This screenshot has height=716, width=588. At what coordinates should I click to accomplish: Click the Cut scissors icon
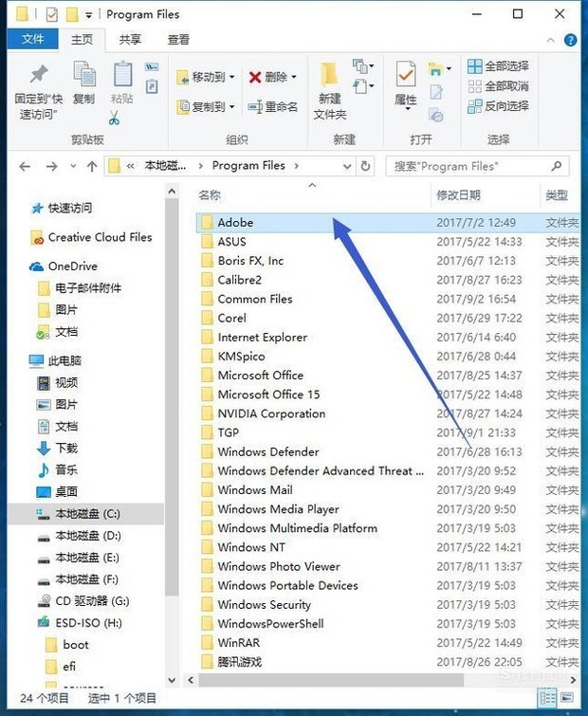tap(114, 118)
